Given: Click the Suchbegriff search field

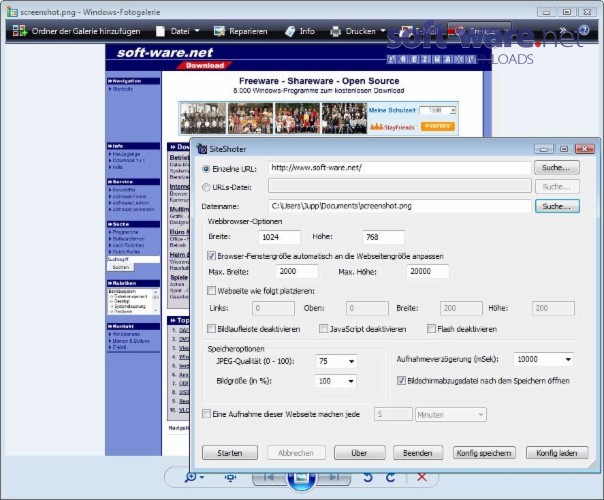Looking at the screenshot, I should pyautogui.click(x=133, y=259).
